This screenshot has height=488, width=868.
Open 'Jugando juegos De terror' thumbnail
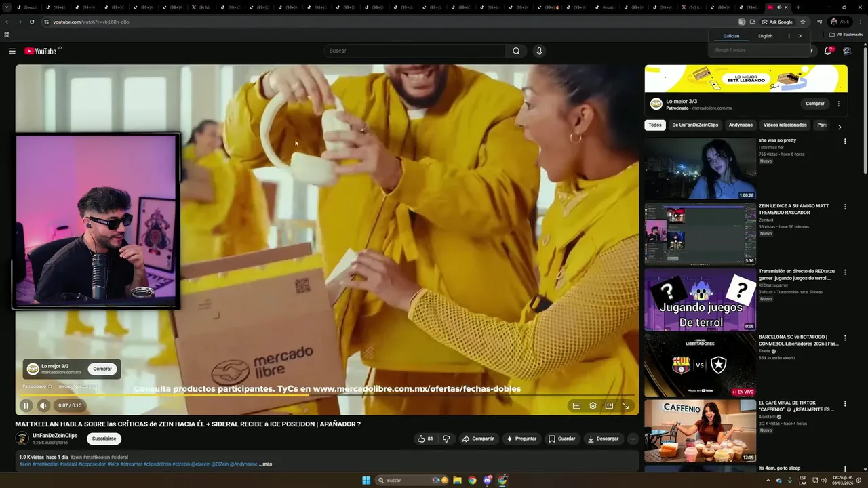[700, 300]
